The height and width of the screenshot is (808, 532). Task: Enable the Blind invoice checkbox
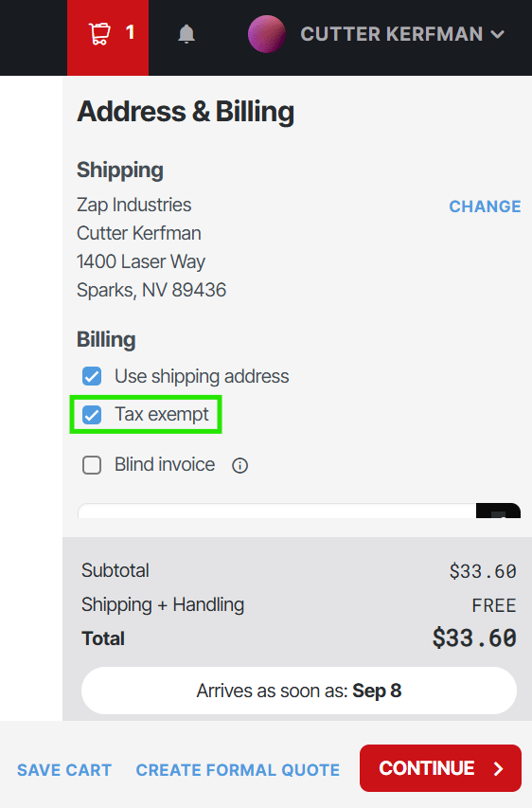click(x=92, y=465)
